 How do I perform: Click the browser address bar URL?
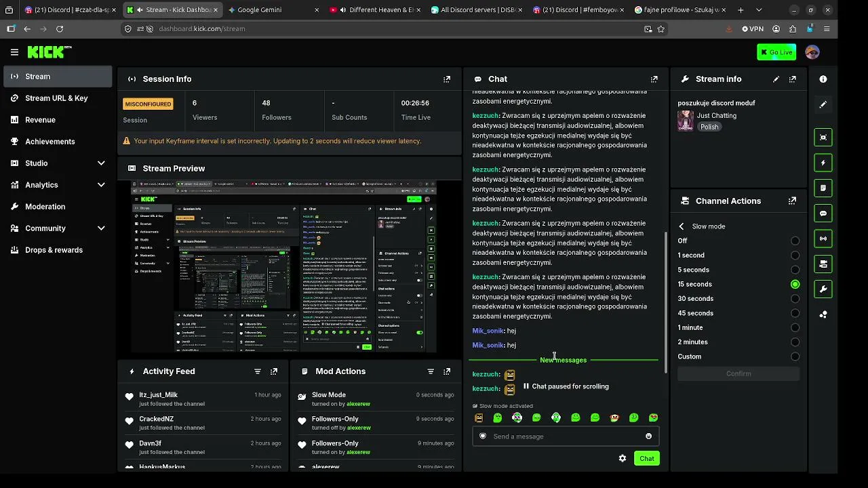pos(202,29)
